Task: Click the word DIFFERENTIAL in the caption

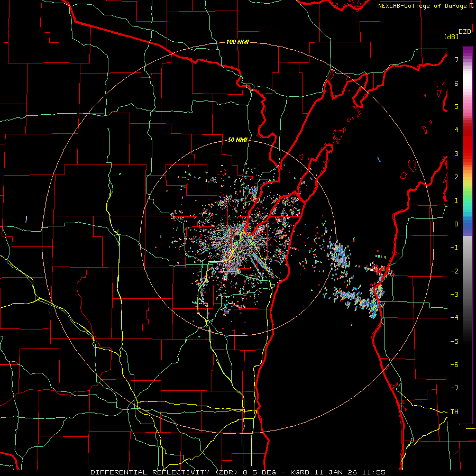Action: (120, 472)
